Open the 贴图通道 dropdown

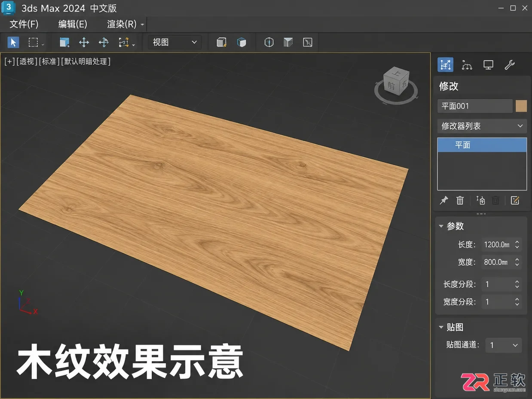click(504, 345)
